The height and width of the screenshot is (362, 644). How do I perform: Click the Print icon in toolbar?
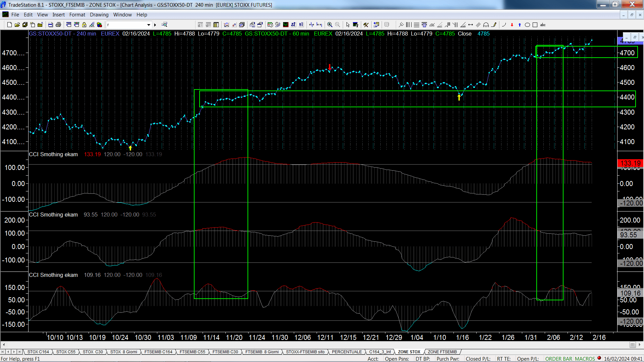[x=58, y=25]
